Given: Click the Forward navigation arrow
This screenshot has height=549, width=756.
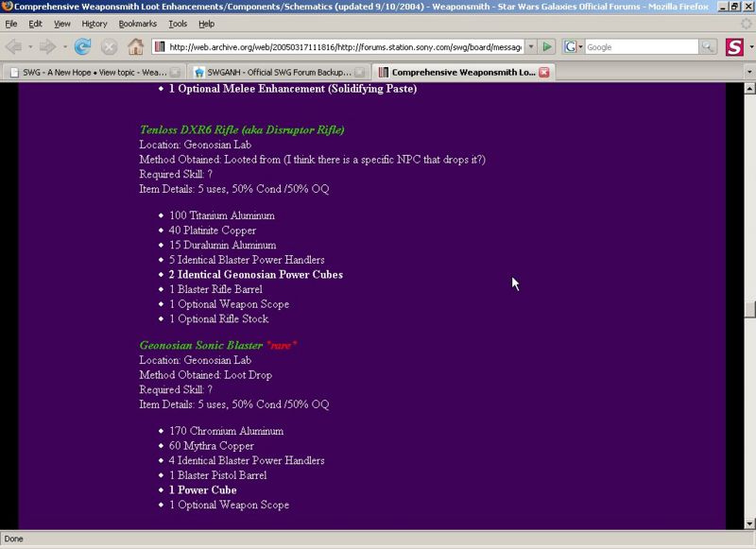Looking at the screenshot, I should (x=45, y=46).
